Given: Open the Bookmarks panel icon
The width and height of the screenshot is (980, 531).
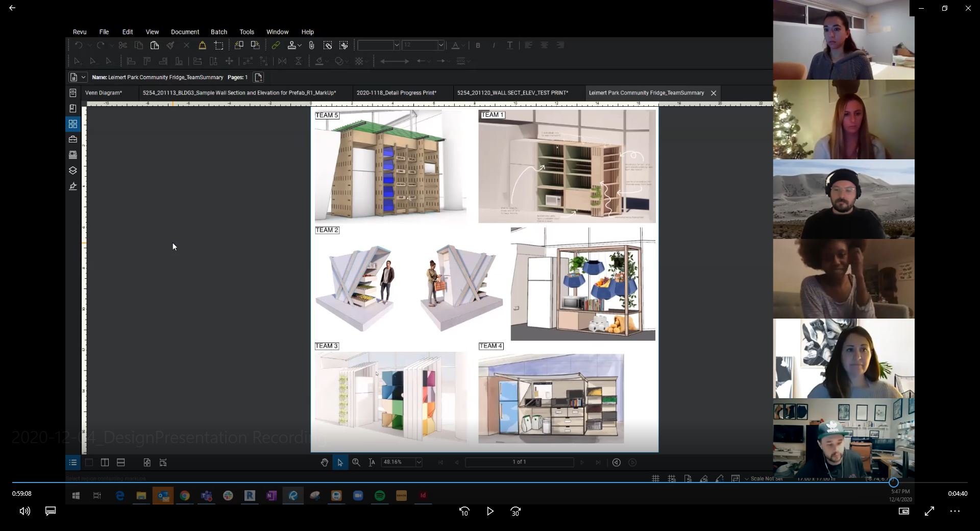Looking at the screenshot, I should tap(73, 108).
